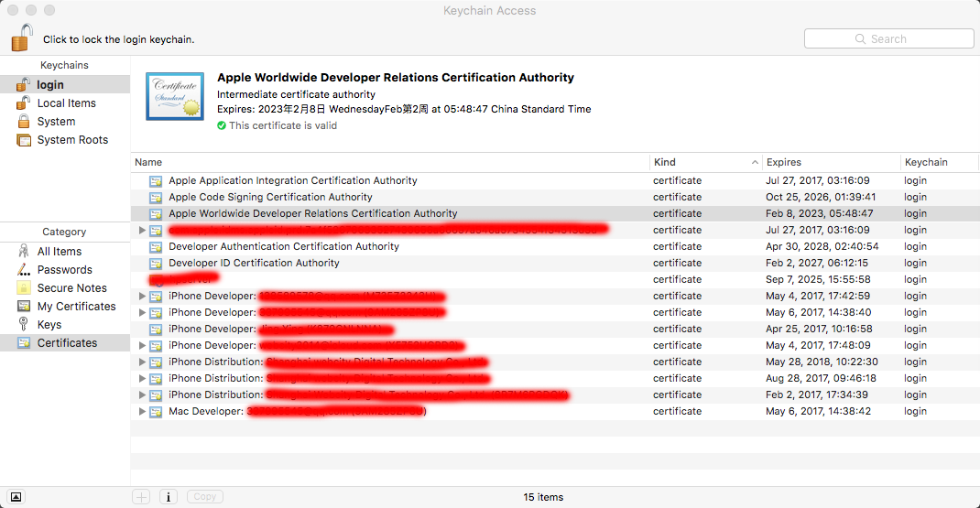Expand iPhone Developer certificate expiring May 4, 2017, 17:48:09
Screen dimensions: 980x508
[x=142, y=346]
